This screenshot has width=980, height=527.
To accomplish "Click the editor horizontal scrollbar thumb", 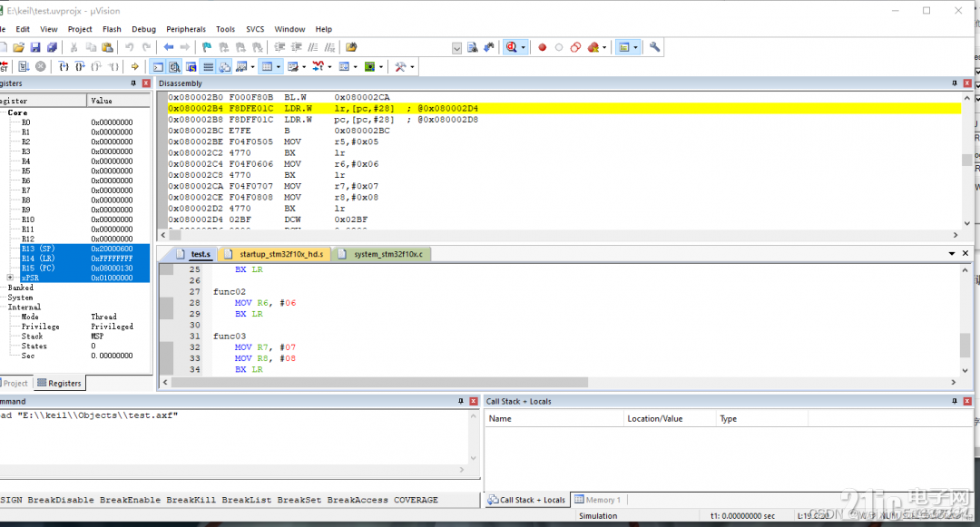I will coord(379,382).
